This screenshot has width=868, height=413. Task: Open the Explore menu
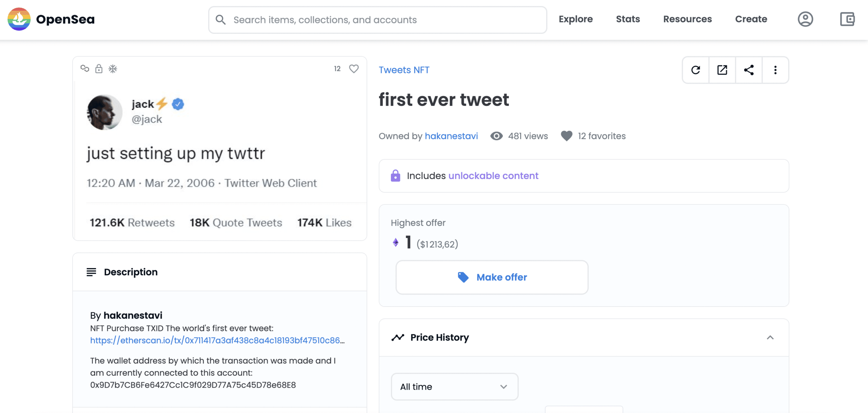(x=575, y=19)
